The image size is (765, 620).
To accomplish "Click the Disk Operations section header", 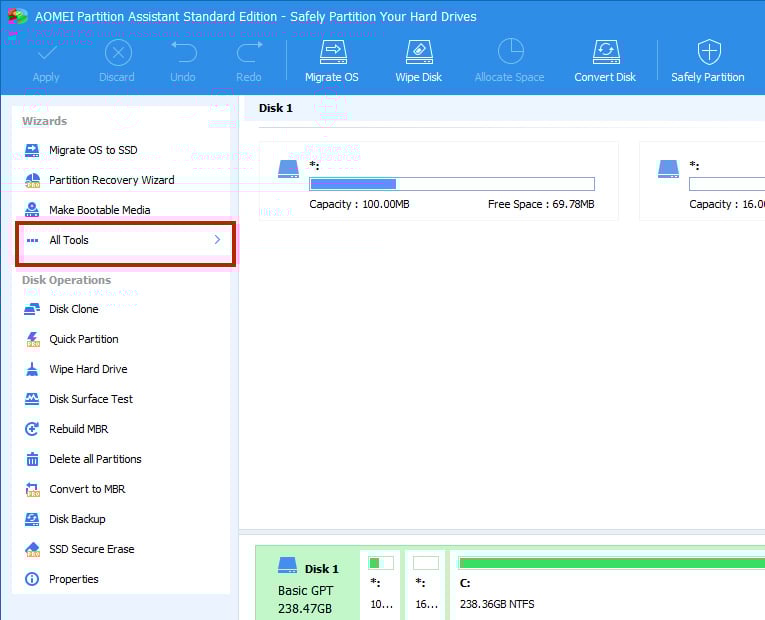I will [66, 280].
